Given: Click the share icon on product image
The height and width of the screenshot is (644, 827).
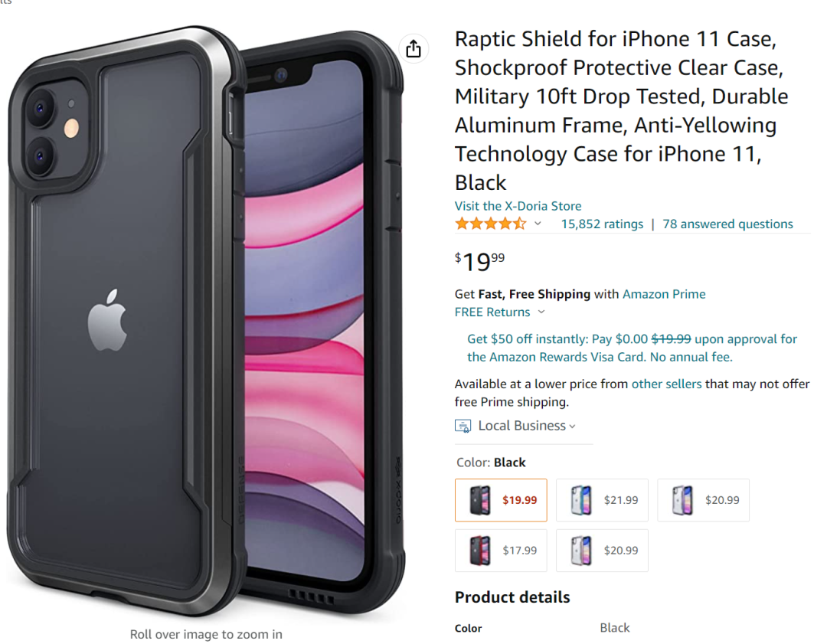Looking at the screenshot, I should click(413, 49).
